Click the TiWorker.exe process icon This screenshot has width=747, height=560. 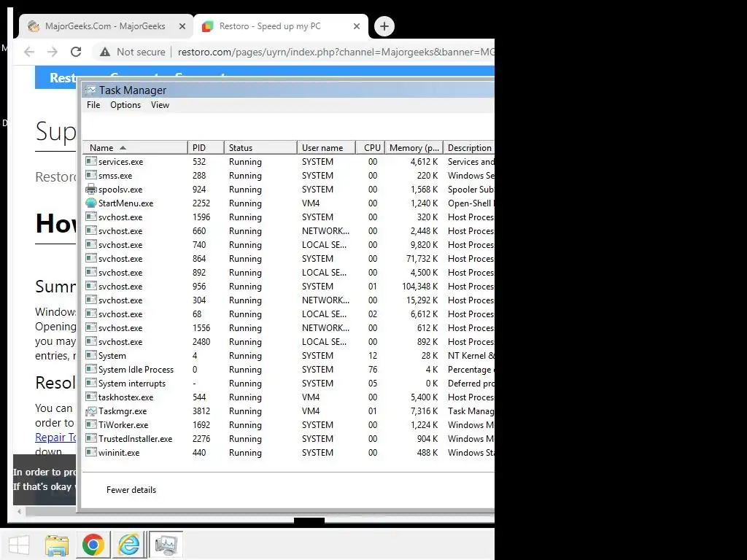[91, 425]
